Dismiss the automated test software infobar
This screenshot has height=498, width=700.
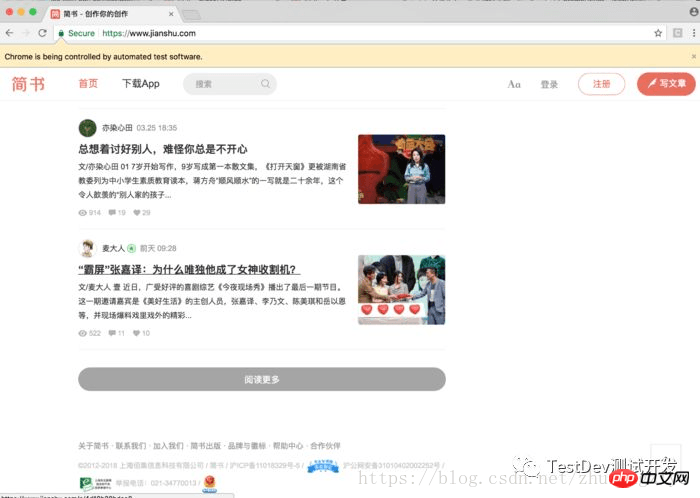click(694, 57)
